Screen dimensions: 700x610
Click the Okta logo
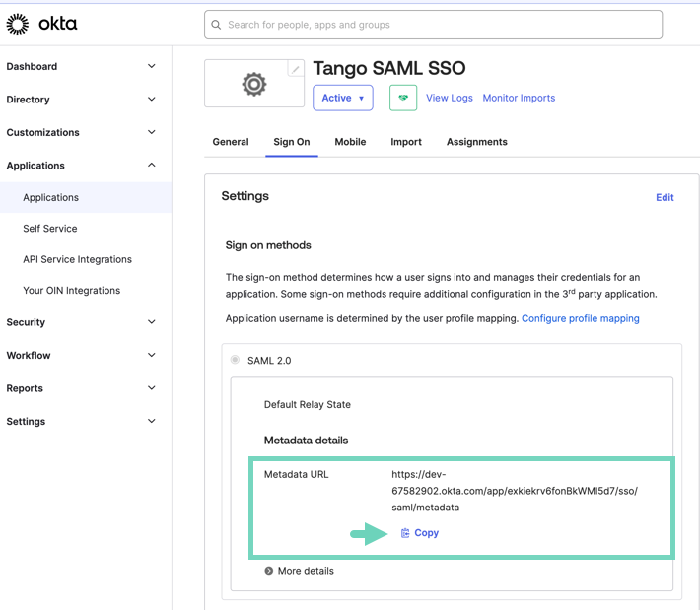click(41, 24)
